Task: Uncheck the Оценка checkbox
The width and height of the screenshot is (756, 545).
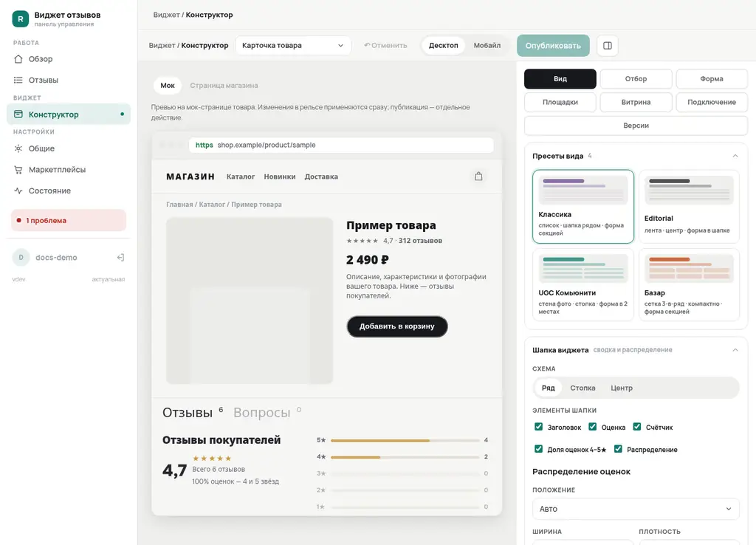Action: 593,427
